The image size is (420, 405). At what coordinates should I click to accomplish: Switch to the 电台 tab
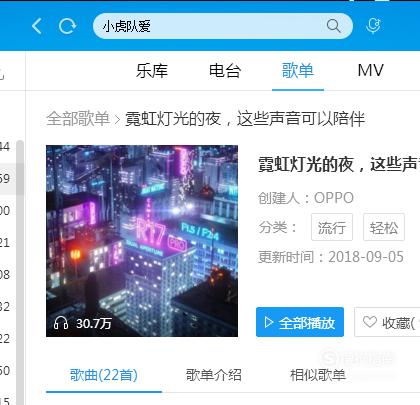tap(225, 71)
